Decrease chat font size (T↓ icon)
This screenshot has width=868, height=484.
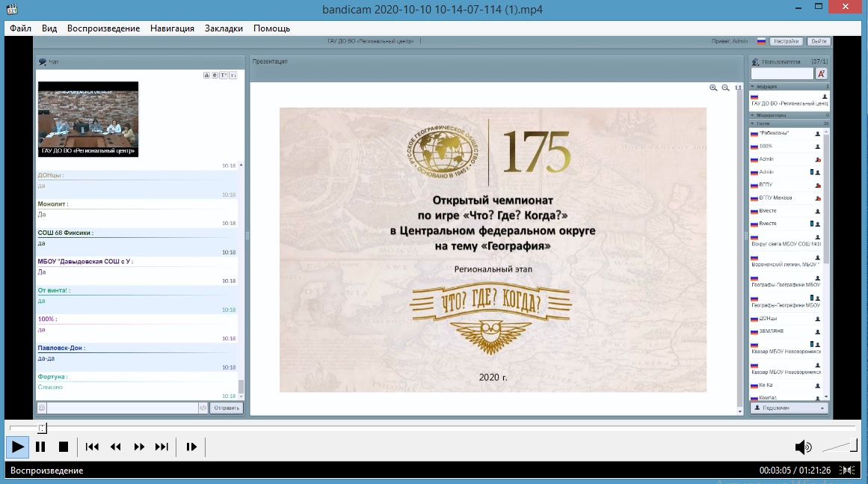pos(233,76)
